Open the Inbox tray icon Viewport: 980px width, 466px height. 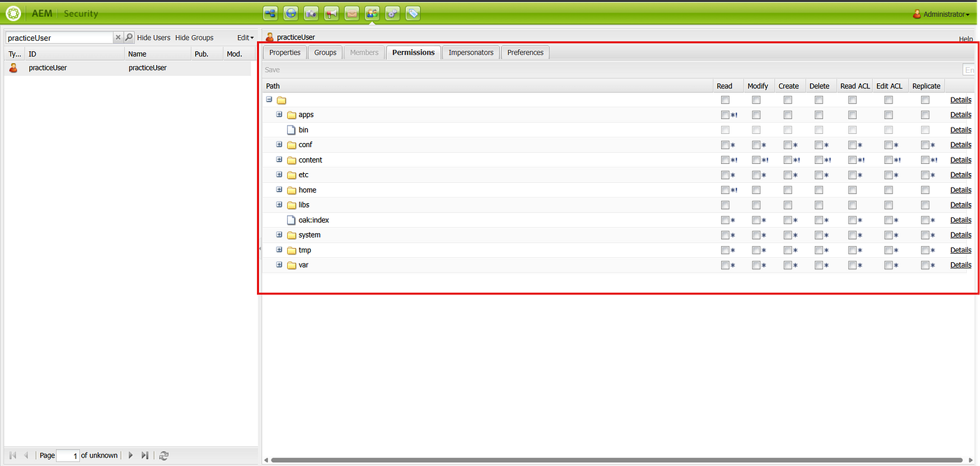click(351, 13)
